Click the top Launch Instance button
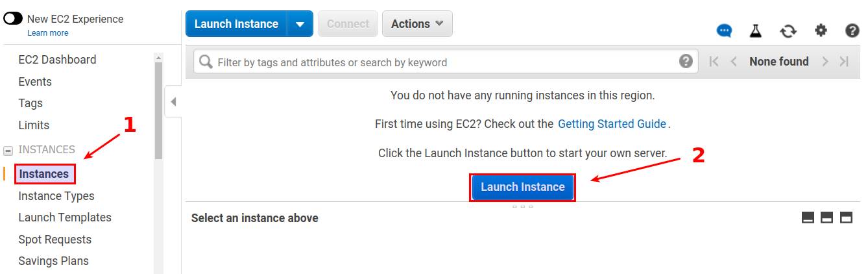This screenshot has width=868, height=274. (236, 24)
